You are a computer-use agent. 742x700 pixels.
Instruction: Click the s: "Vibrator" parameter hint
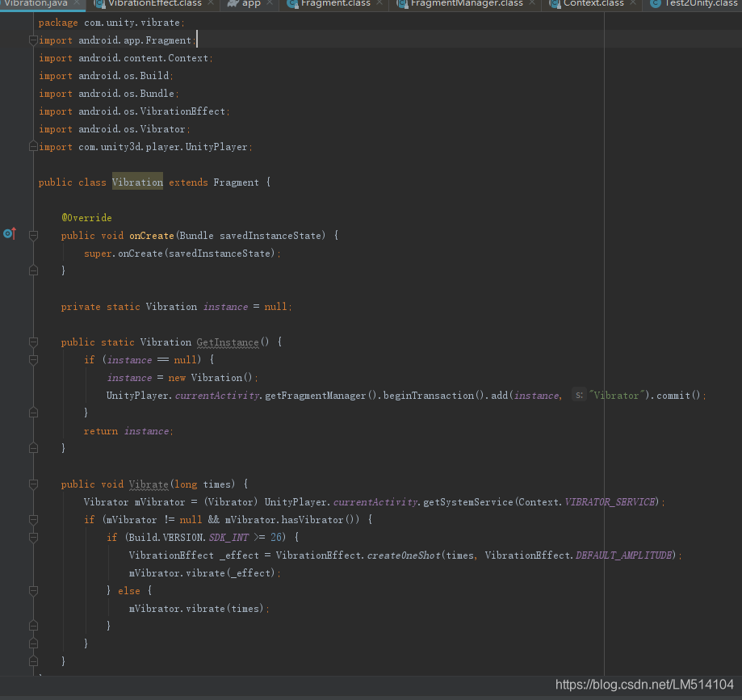(x=579, y=395)
